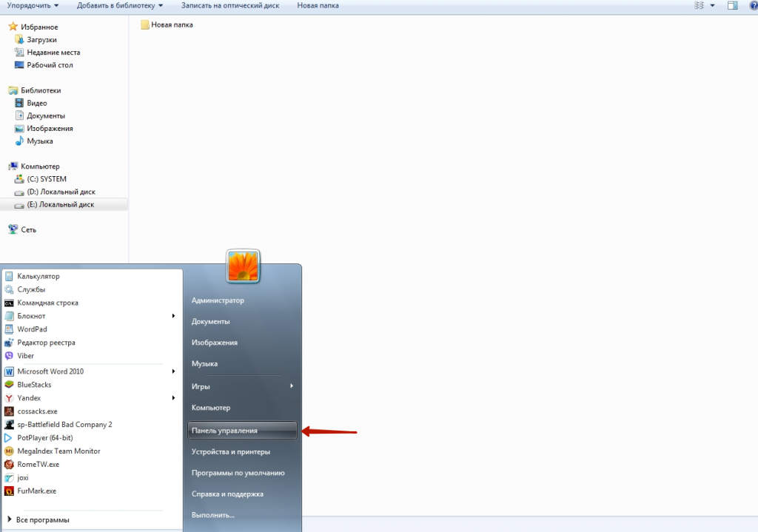Click the Новая папка toolbar button
Image resolution: width=758 pixels, height=532 pixels.
click(x=318, y=6)
